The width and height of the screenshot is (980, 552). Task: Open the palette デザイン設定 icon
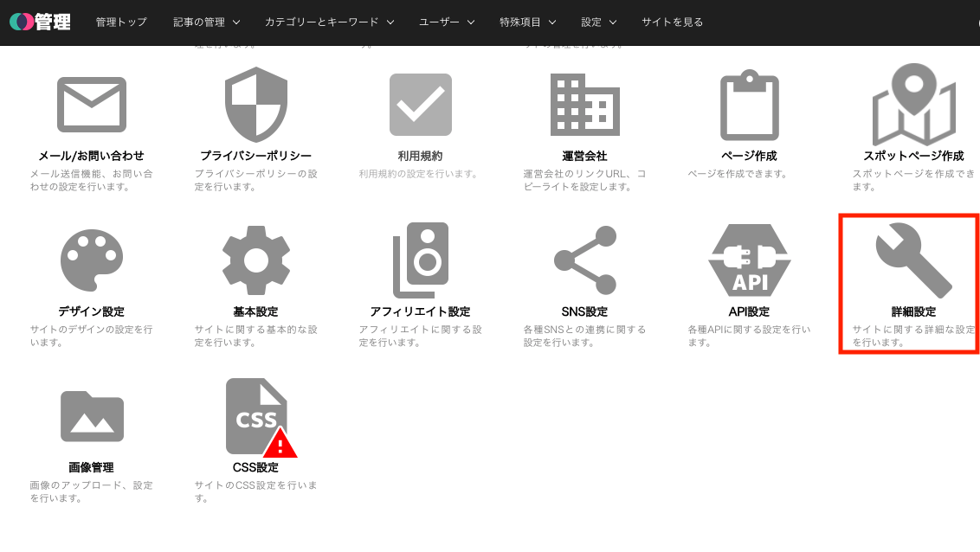pyautogui.click(x=91, y=260)
